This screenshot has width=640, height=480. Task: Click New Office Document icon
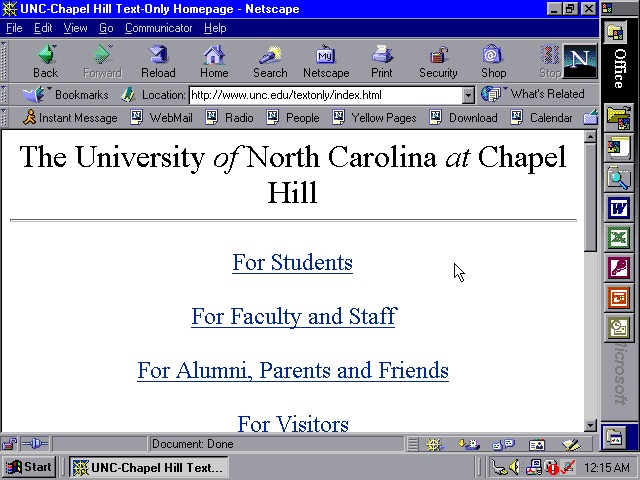[x=619, y=148]
